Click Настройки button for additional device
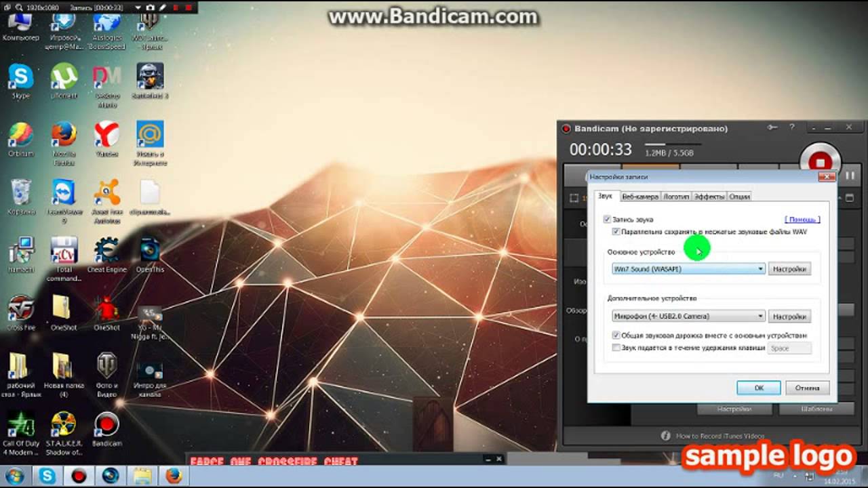The width and height of the screenshot is (868, 488). (x=789, y=317)
